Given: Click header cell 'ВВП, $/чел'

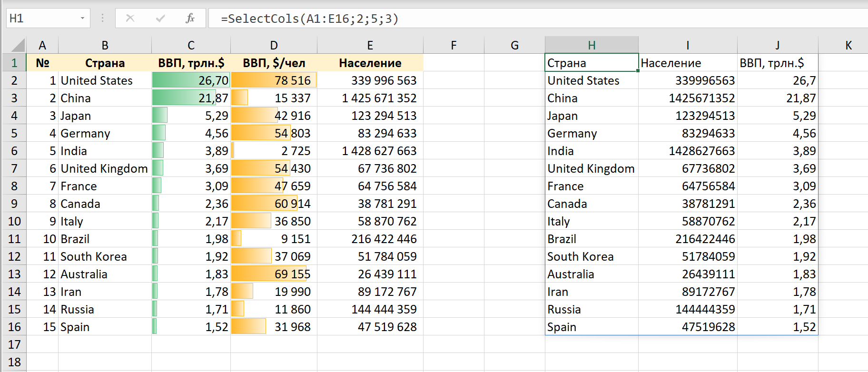Looking at the screenshot, I should 274,63.
